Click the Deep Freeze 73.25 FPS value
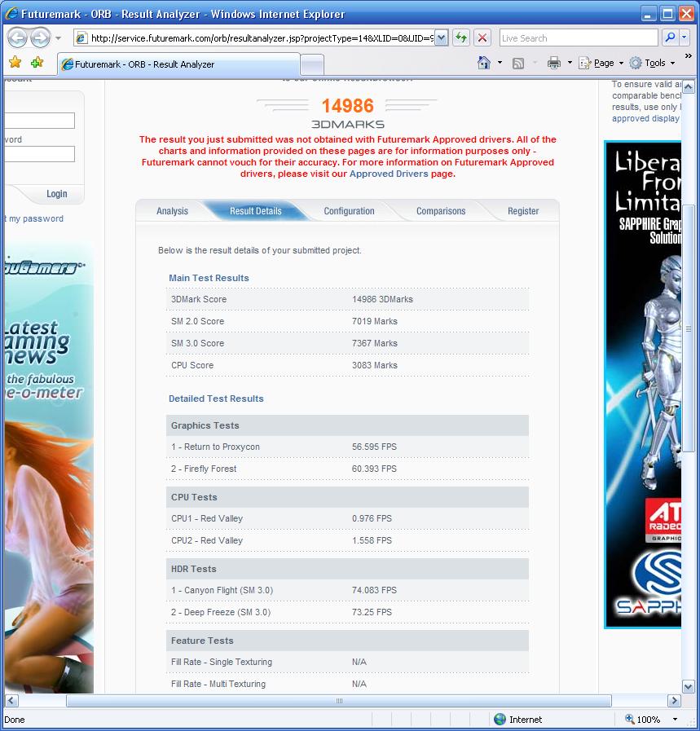The image size is (700, 731). click(372, 612)
